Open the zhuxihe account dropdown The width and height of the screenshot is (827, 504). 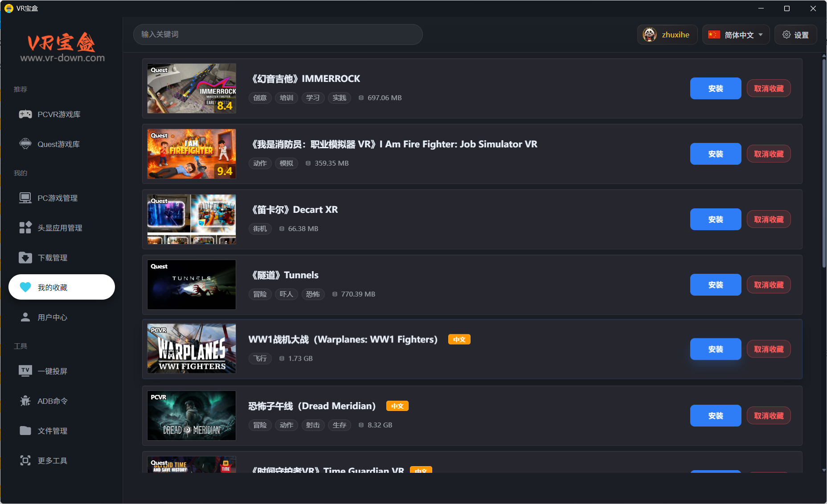pyautogui.click(x=667, y=34)
